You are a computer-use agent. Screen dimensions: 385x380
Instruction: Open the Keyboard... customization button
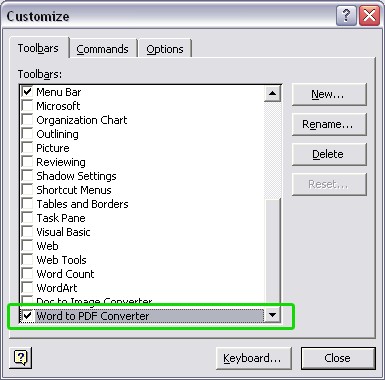click(253, 358)
